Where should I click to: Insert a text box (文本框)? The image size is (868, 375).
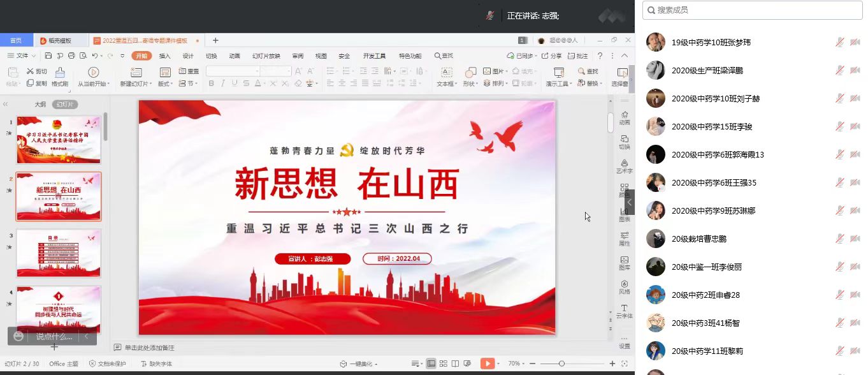446,73
